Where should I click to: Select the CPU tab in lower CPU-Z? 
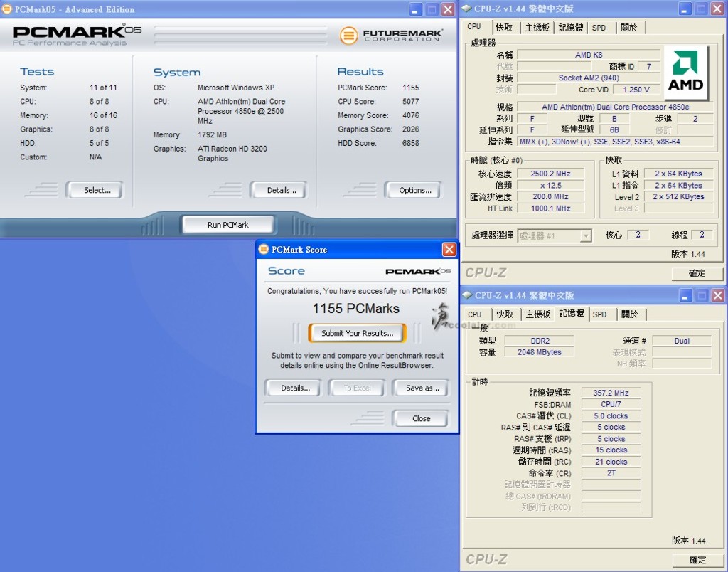474,314
